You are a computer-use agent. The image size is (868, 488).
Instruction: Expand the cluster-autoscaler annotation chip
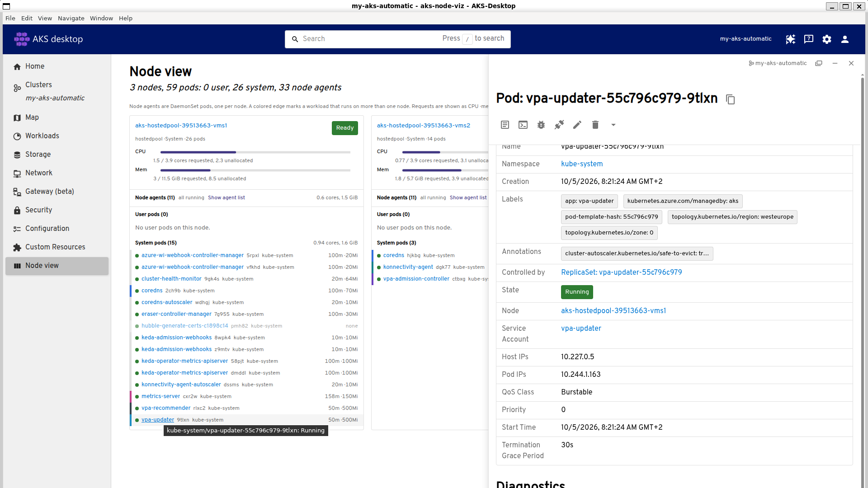pyautogui.click(x=637, y=253)
